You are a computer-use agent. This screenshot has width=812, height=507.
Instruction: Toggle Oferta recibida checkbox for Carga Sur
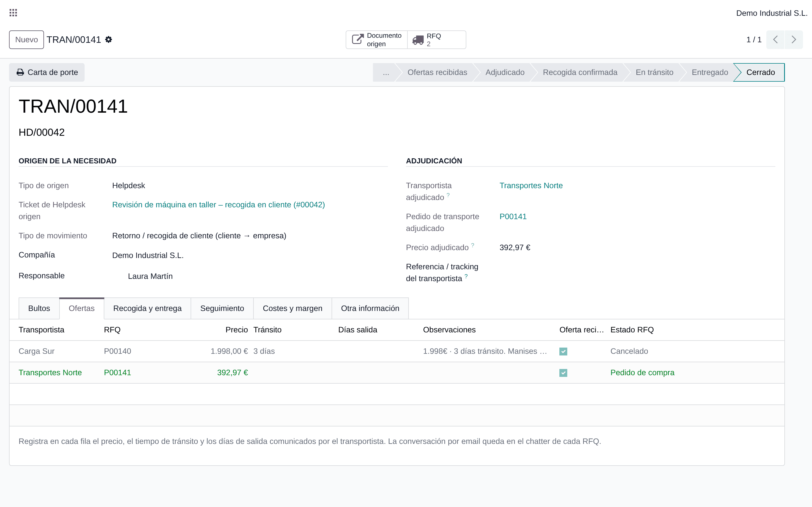tap(563, 352)
